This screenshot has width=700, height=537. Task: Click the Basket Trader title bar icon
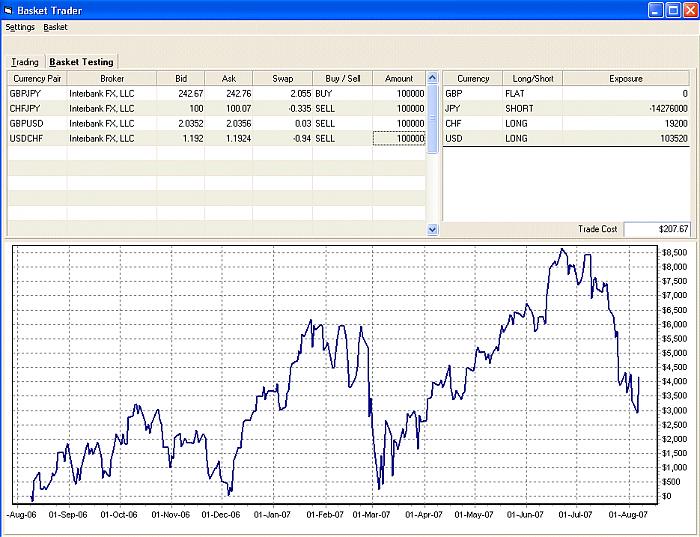pyautogui.click(x=8, y=10)
